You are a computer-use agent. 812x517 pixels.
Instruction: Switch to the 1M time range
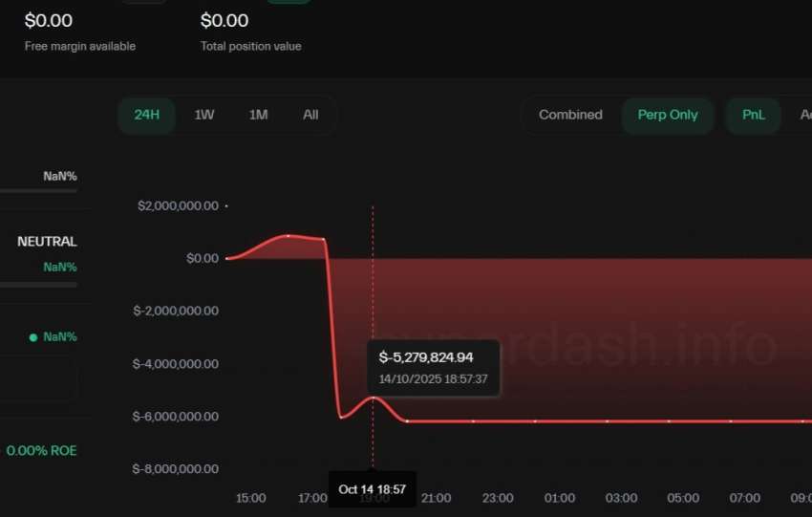[259, 115]
